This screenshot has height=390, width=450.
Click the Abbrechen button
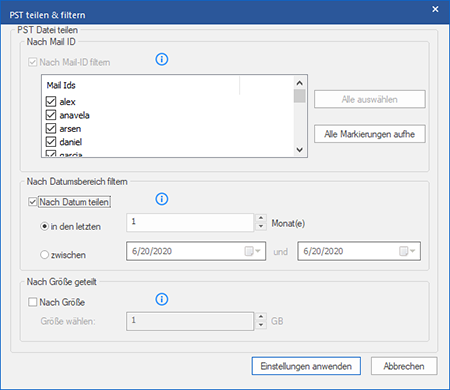click(x=404, y=366)
